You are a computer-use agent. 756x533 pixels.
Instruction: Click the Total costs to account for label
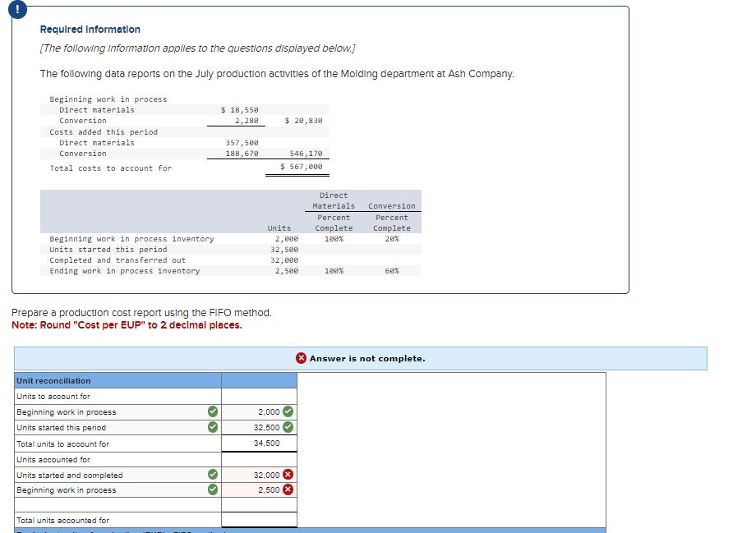point(110,168)
